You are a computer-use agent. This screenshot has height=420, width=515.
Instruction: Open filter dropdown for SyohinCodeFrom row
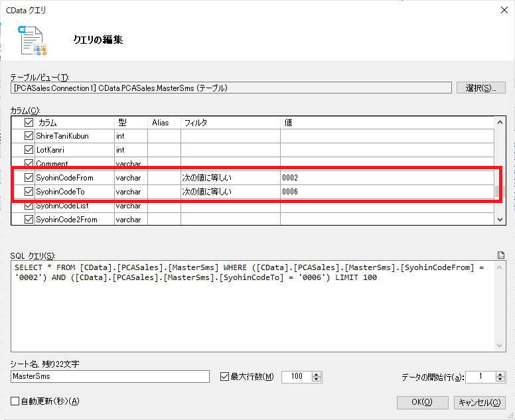(x=230, y=178)
